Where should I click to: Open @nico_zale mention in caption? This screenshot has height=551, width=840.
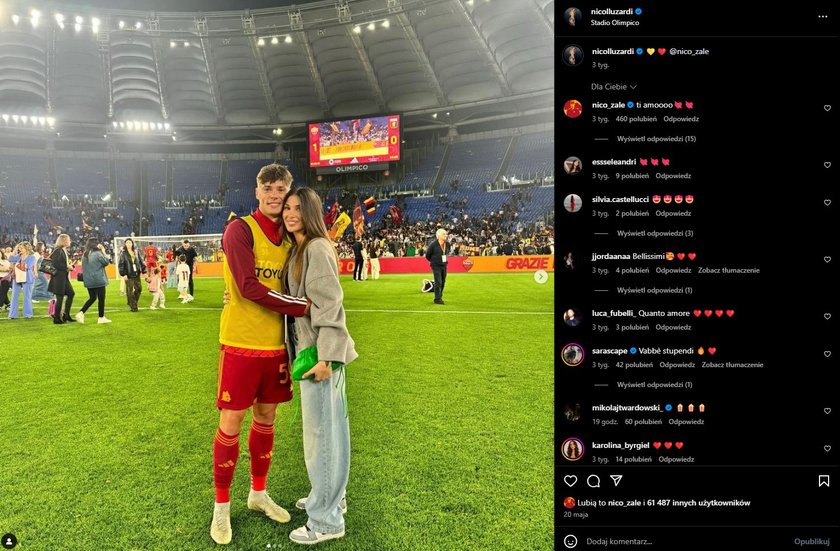click(689, 51)
